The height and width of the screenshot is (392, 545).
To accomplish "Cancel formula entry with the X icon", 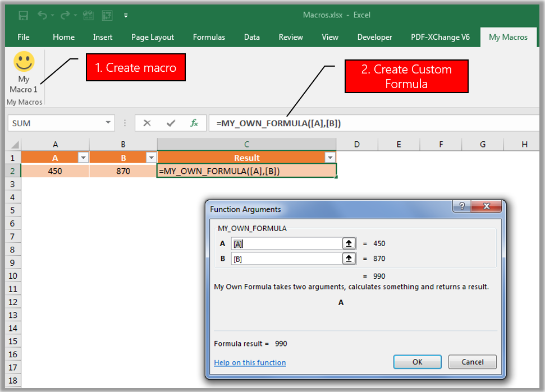I will 147,123.
